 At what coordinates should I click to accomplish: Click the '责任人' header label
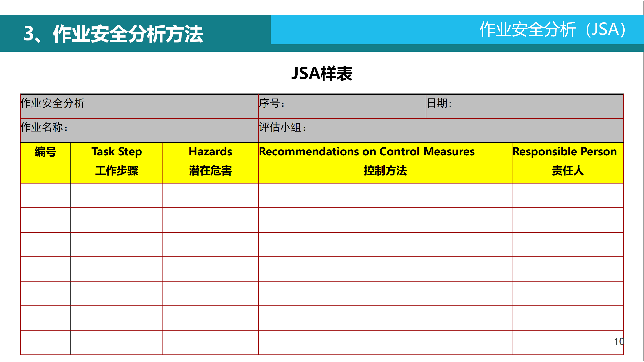click(568, 171)
